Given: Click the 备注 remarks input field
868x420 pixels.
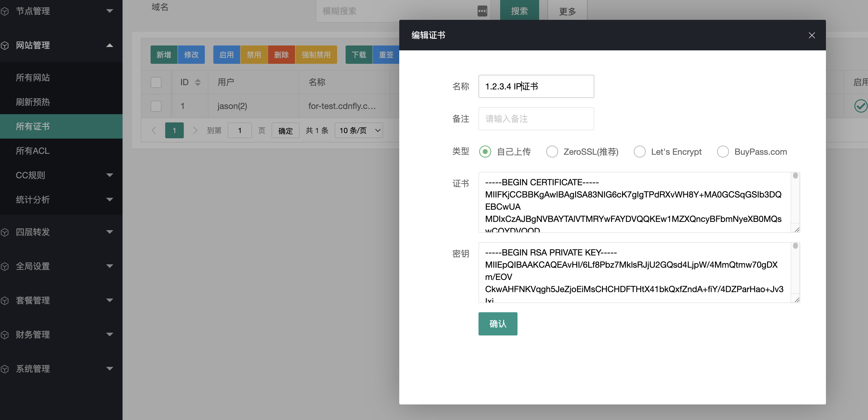Looking at the screenshot, I should [x=536, y=119].
